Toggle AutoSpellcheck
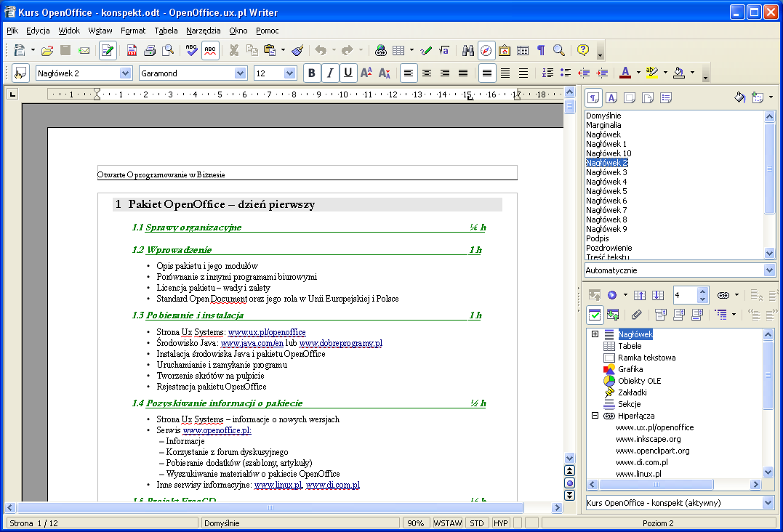 click(210, 50)
